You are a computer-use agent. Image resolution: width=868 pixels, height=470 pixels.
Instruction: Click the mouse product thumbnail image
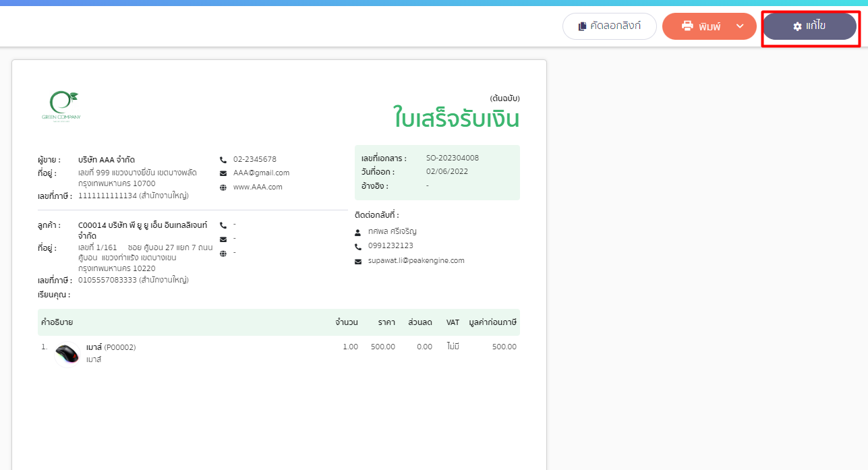(65, 353)
